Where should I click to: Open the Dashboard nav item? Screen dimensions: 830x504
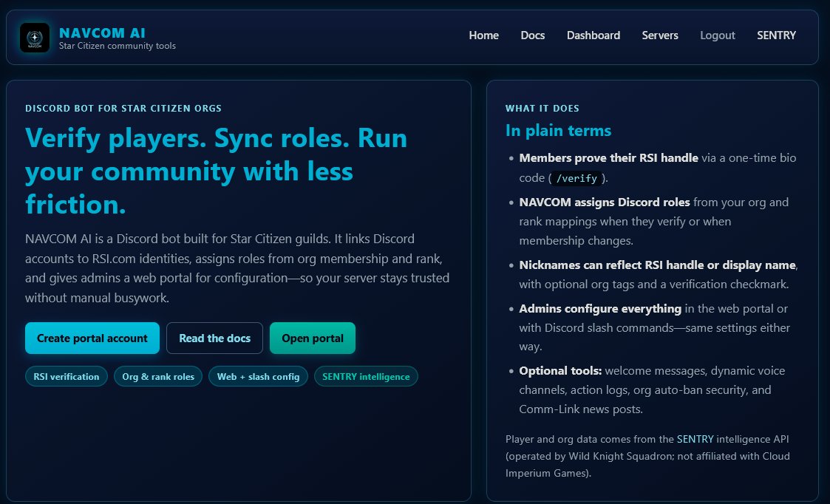point(593,35)
